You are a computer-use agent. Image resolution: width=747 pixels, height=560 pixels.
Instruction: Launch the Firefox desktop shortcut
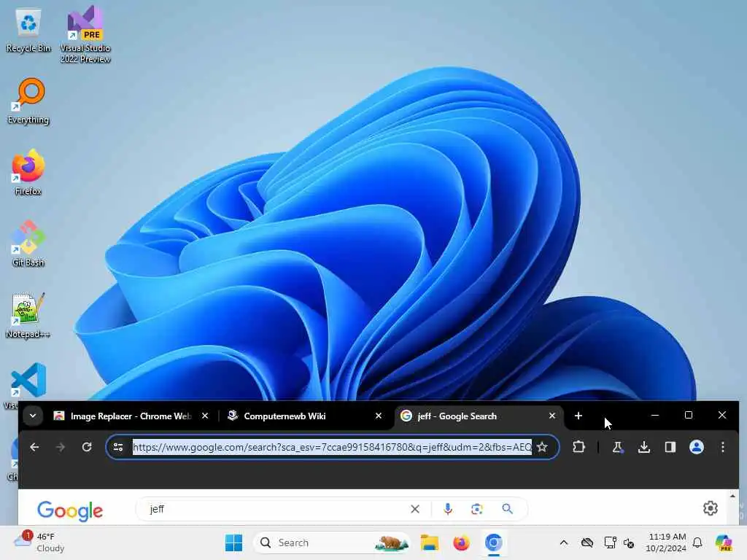[x=28, y=172]
